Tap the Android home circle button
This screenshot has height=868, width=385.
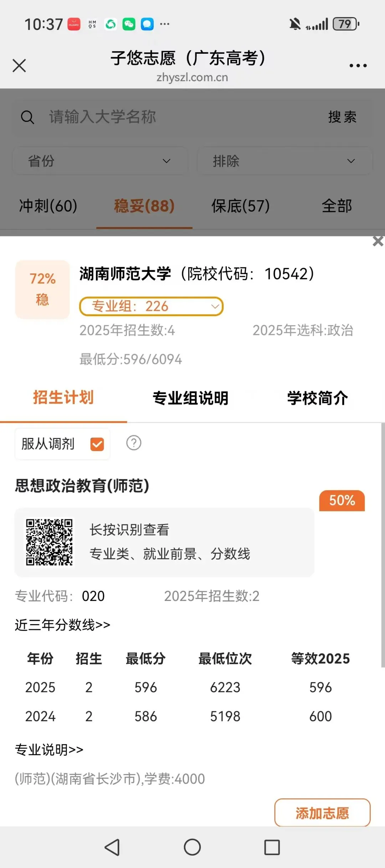(192, 847)
